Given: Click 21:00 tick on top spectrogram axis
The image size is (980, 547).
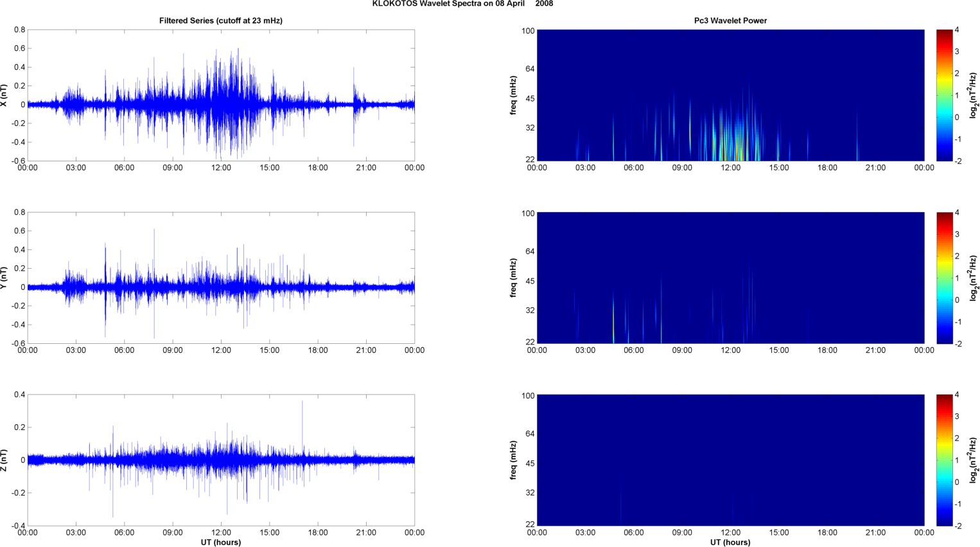Looking at the screenshot, I should [875, 168].
